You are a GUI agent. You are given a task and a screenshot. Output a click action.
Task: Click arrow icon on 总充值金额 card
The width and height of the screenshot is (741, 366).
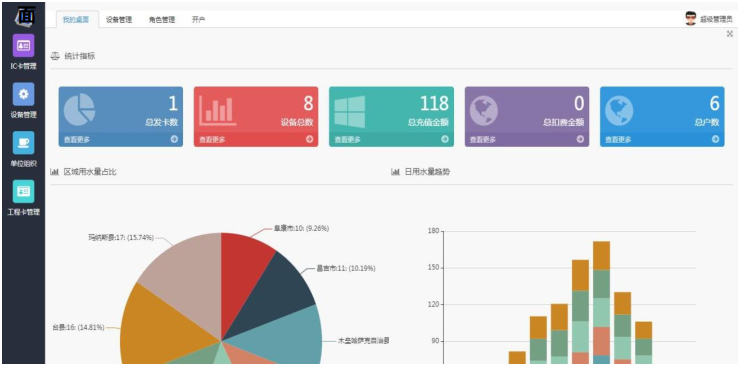coord(445,139)
